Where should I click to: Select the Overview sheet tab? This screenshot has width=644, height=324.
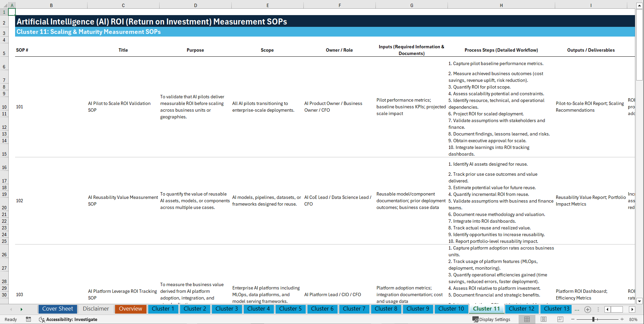[x=130, y=309]
